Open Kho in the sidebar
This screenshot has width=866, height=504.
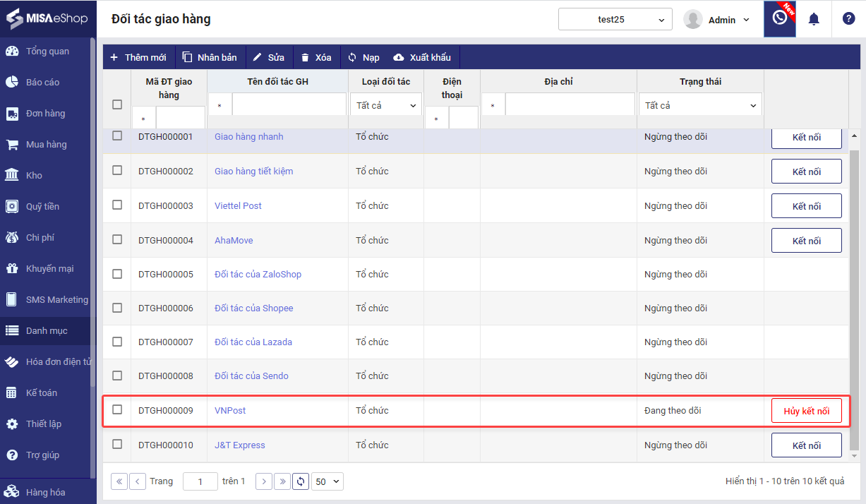click(x=34, y=175)
